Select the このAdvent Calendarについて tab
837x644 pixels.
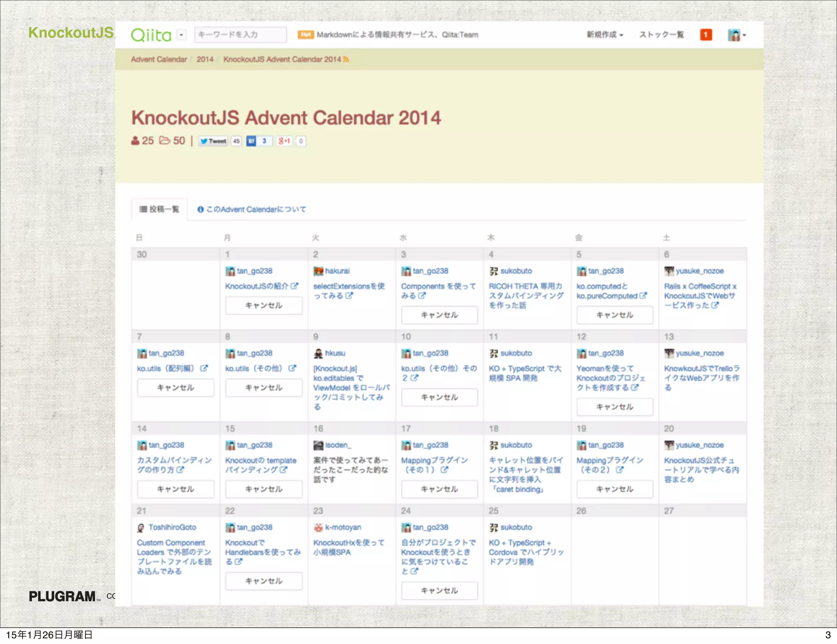coord(252,209)
